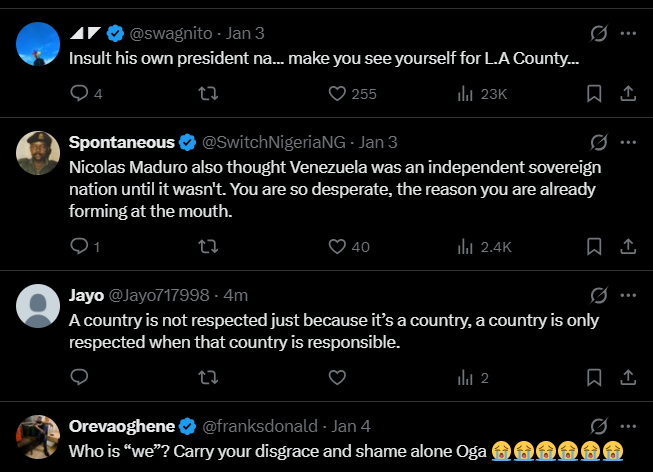Repost Spontaneous's tweet about Maduro
Viewport: 653px width, 472px height.
208,246
